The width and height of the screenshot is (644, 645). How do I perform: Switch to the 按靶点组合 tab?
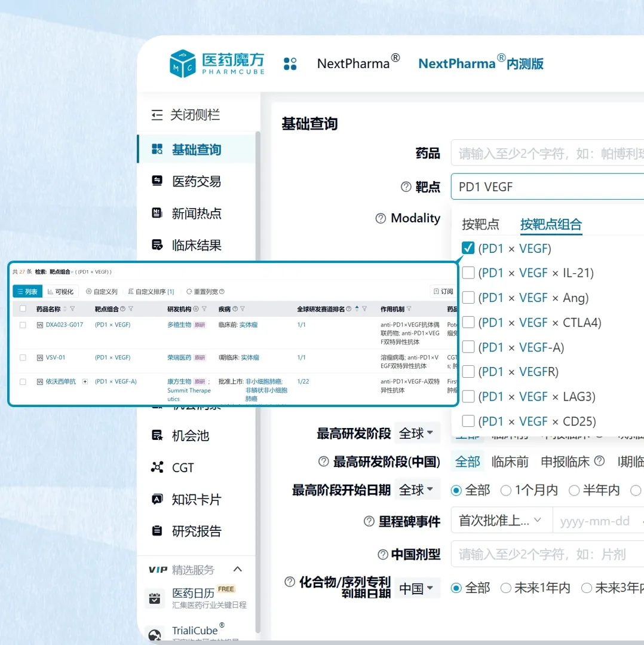click(x=551, y=225)
